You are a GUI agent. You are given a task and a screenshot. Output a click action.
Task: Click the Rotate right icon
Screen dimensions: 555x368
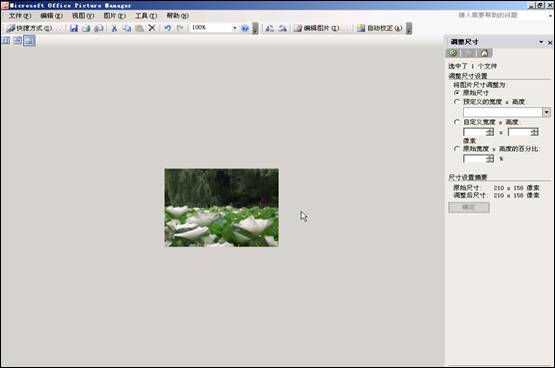click(282, 28)
